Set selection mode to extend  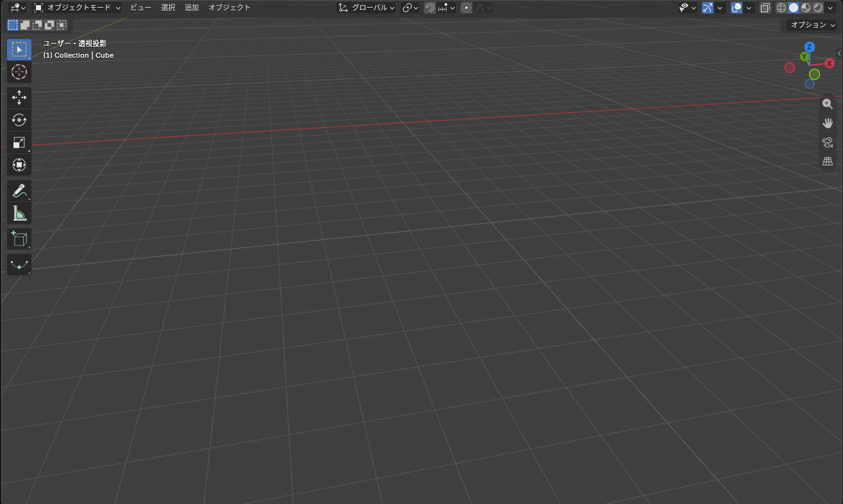pos(25,25)
